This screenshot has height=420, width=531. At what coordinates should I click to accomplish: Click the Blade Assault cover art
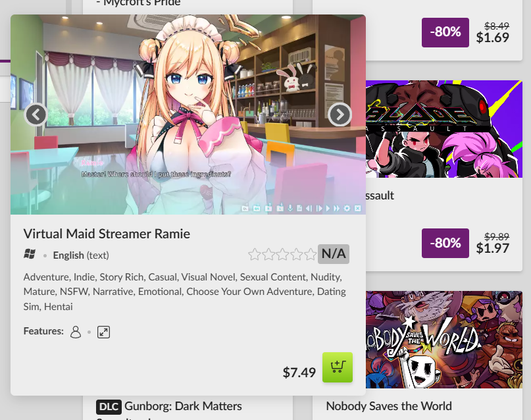pos(444,129)
